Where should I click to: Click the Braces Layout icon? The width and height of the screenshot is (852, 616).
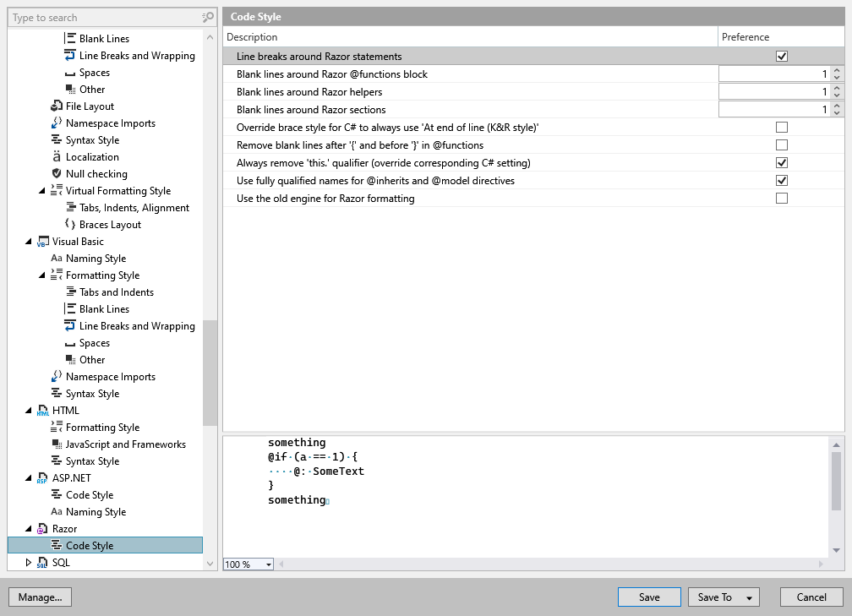pyautogui.click(x=70, y=224)
